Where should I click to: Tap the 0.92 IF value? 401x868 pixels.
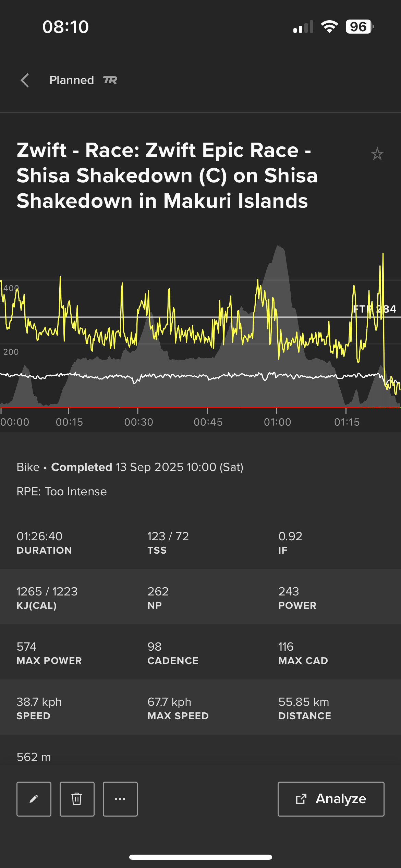[x=290, y=536]
